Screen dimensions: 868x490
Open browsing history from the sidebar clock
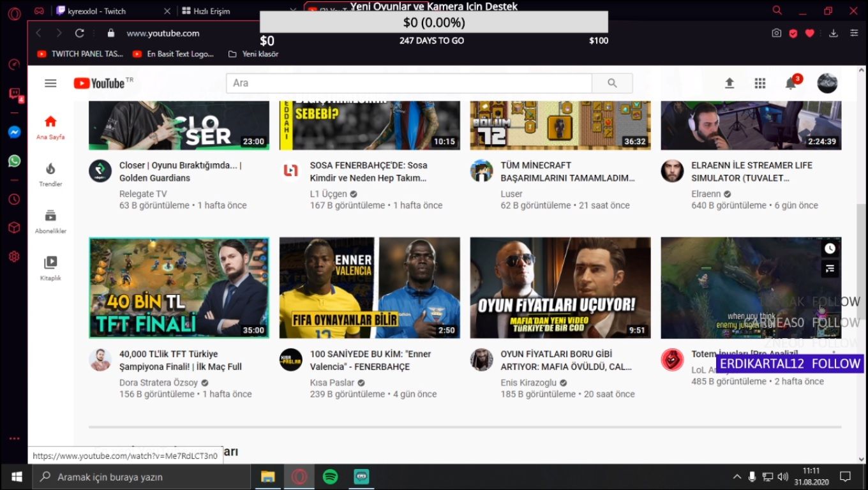coord(14,199)
